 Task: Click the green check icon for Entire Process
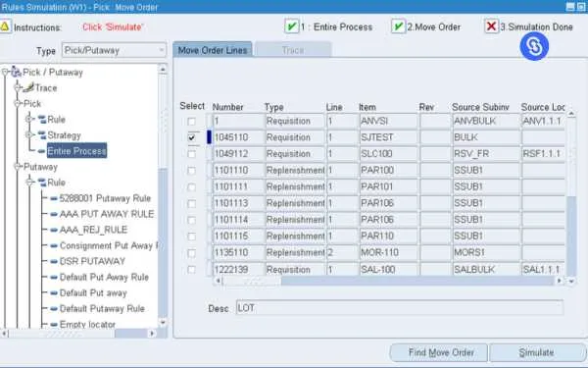point(291,26)
